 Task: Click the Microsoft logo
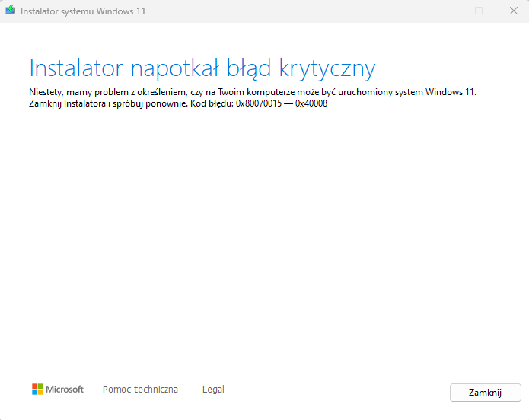58,390
